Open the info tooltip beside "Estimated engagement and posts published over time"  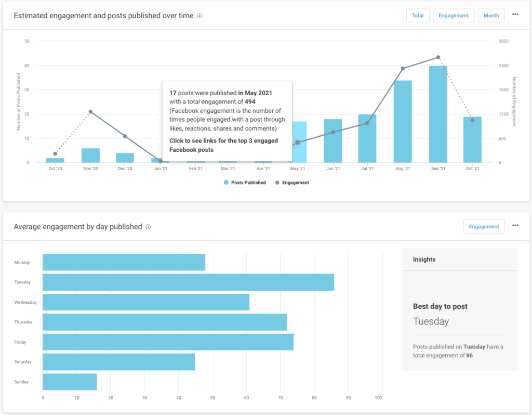click(x=199, y=16)
